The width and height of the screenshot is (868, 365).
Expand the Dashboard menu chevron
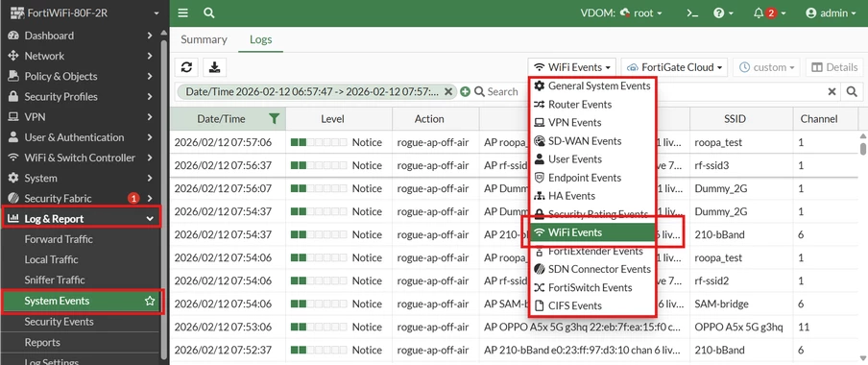pos(150,36)
